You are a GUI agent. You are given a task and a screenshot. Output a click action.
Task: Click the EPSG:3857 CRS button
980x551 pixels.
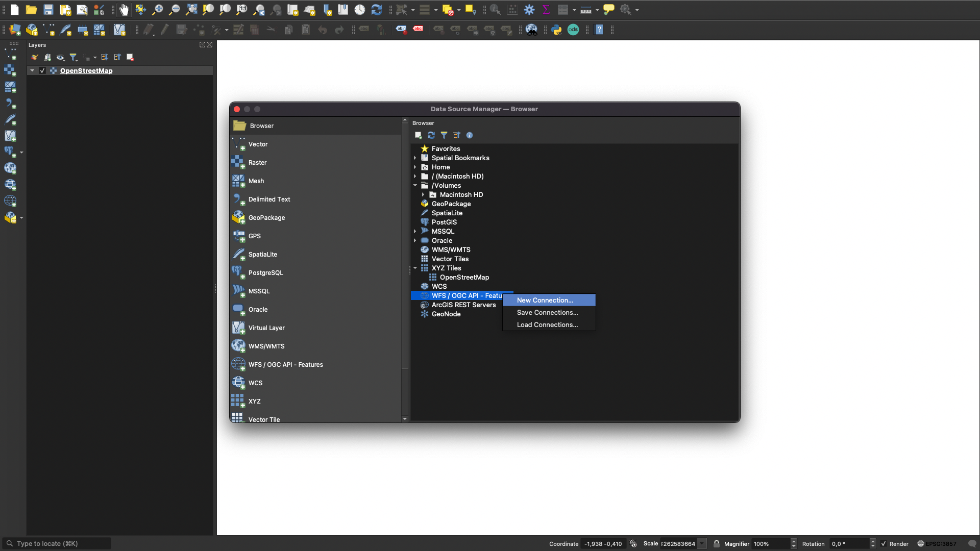937,544
